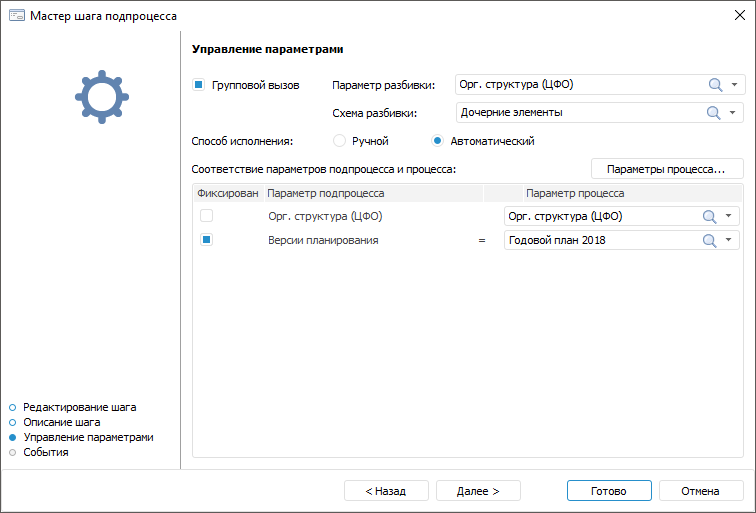Go to Редактирование шага step
Image resolution: width=756 pixels, height=513 pixels.
[79, 407]
